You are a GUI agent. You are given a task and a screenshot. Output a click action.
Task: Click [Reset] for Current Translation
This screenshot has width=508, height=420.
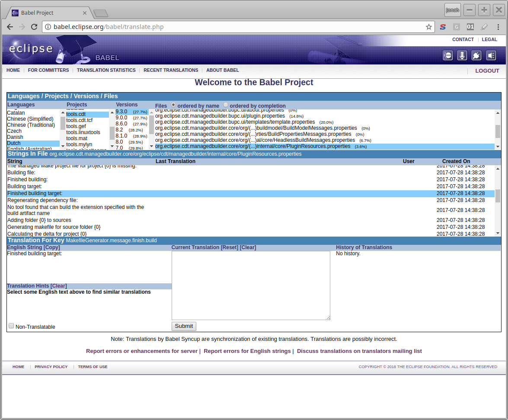230,247
